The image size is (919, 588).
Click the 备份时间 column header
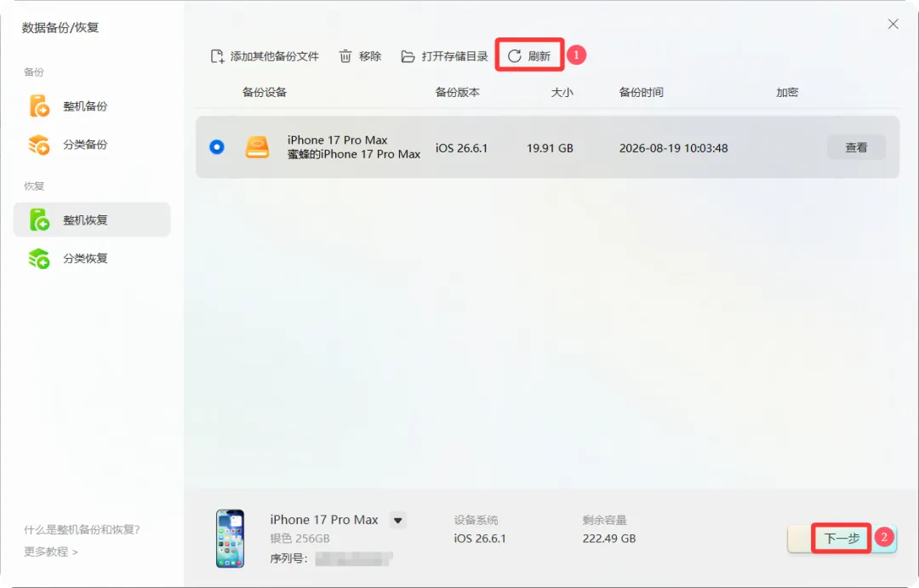642,92
